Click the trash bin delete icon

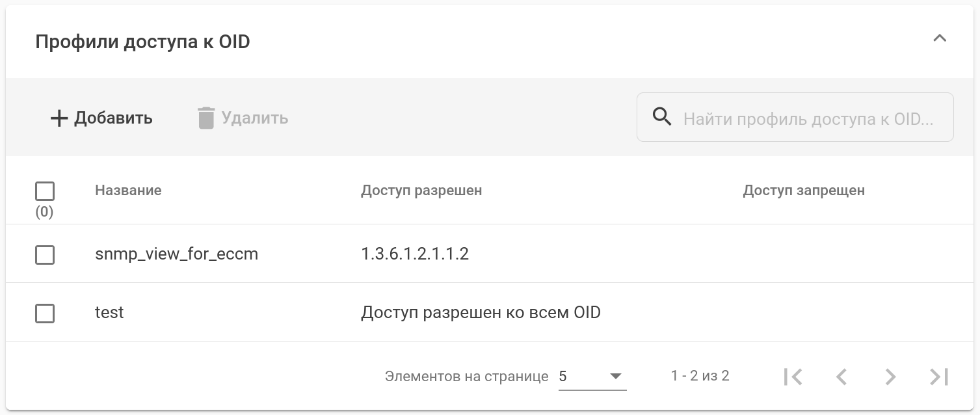click(x=205, y=118)
